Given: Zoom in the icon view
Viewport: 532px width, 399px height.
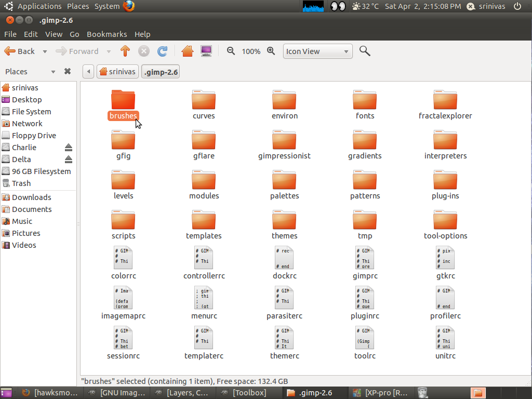Looking at the screenshot, I should tap(271, 51).
